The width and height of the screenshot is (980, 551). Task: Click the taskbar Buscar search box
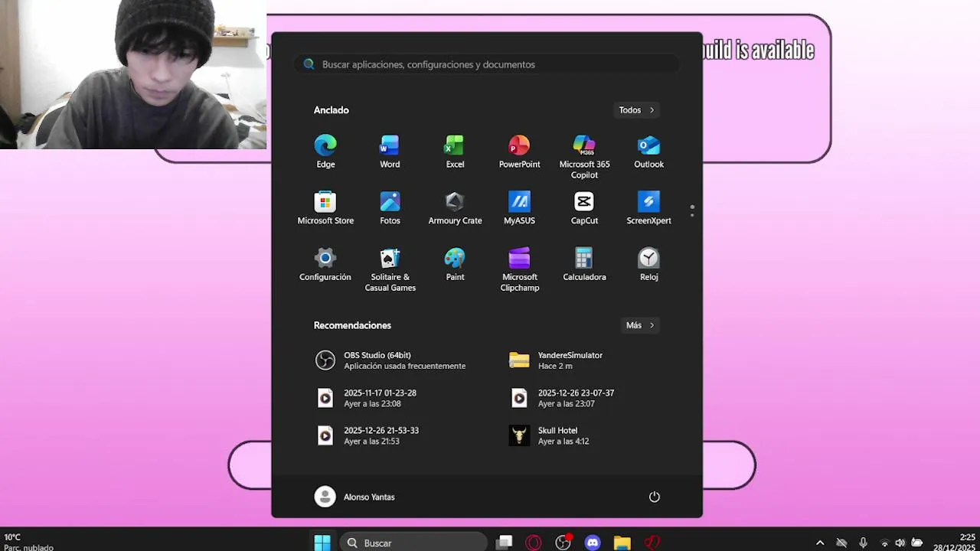pyautogui.click(x=413, y=543)
